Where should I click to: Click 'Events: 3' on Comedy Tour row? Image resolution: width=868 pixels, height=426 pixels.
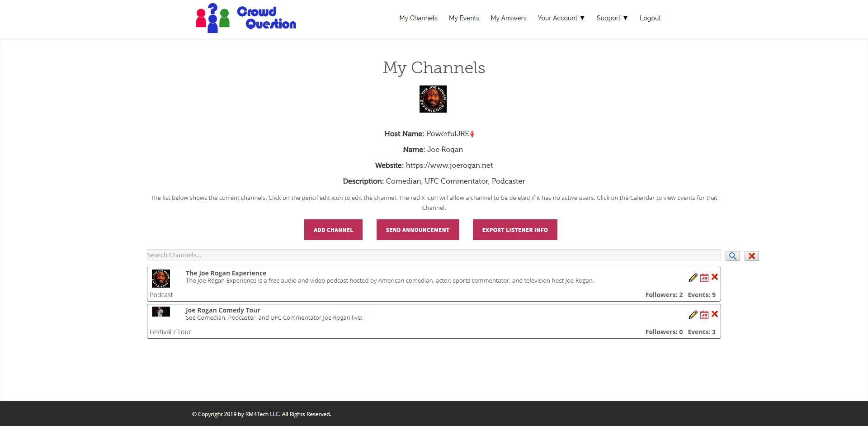[x=702, y=332]
